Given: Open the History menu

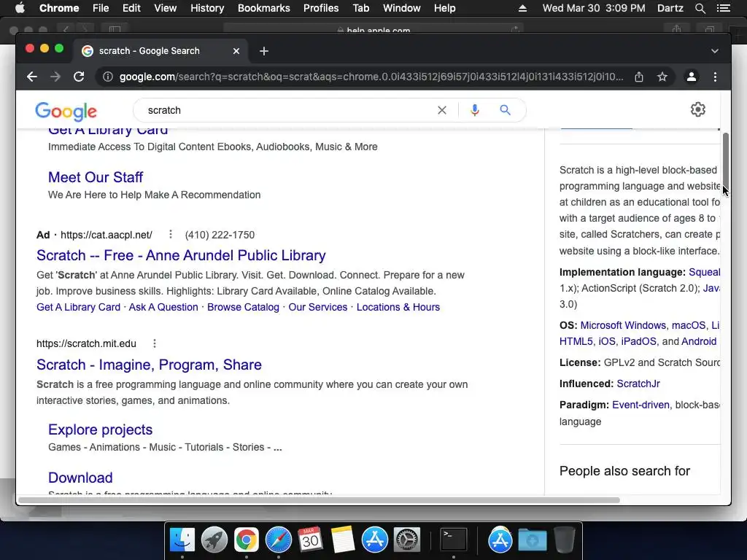Looking at the screenshot, I should pyautogui.click(x=207, y=8).
